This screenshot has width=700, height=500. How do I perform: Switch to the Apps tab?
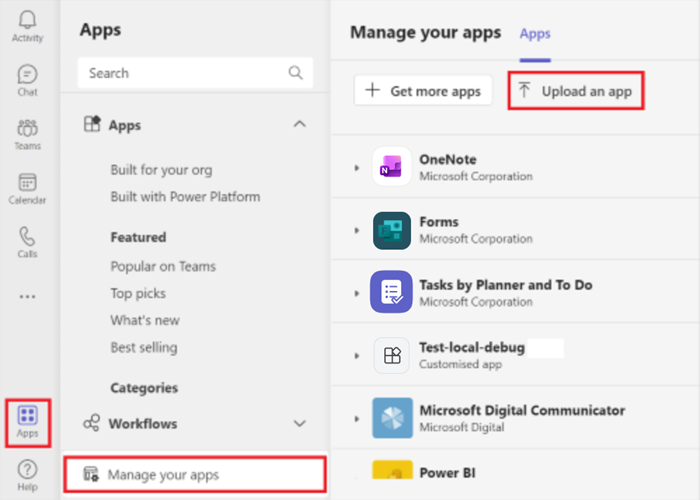pyautogui.click(x=535, y=33)
